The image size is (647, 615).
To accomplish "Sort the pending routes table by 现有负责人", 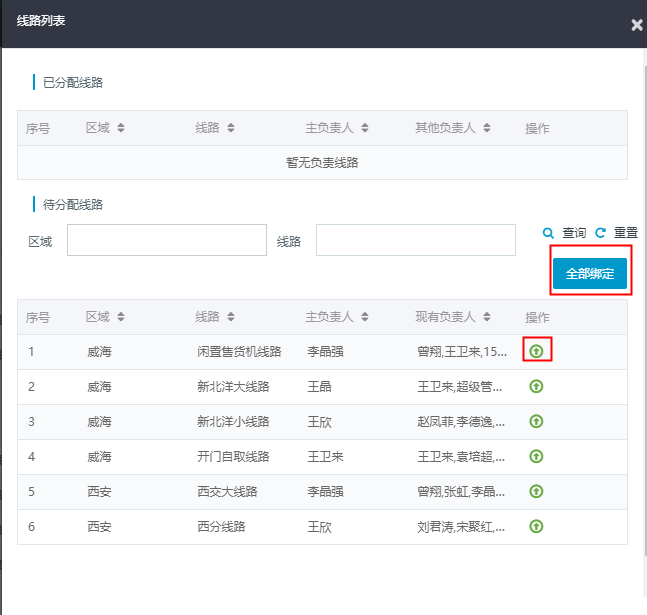I will pyautogui.click(x=487, y=317).
